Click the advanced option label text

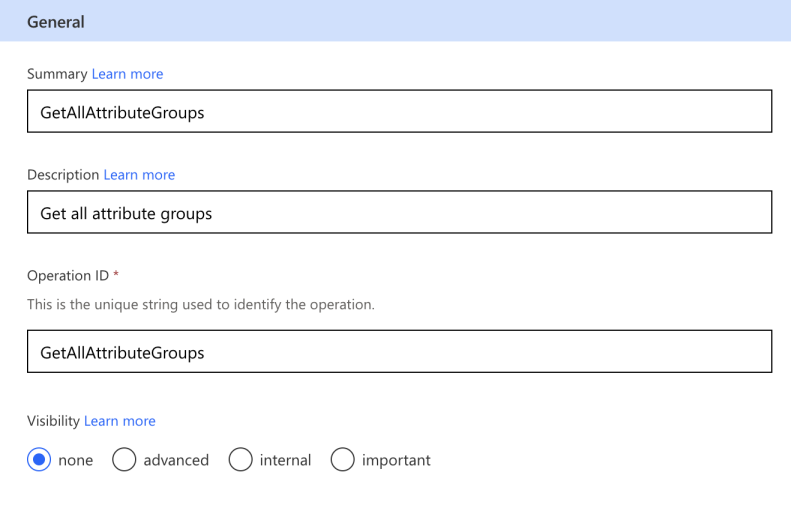[x=176, y=460]
